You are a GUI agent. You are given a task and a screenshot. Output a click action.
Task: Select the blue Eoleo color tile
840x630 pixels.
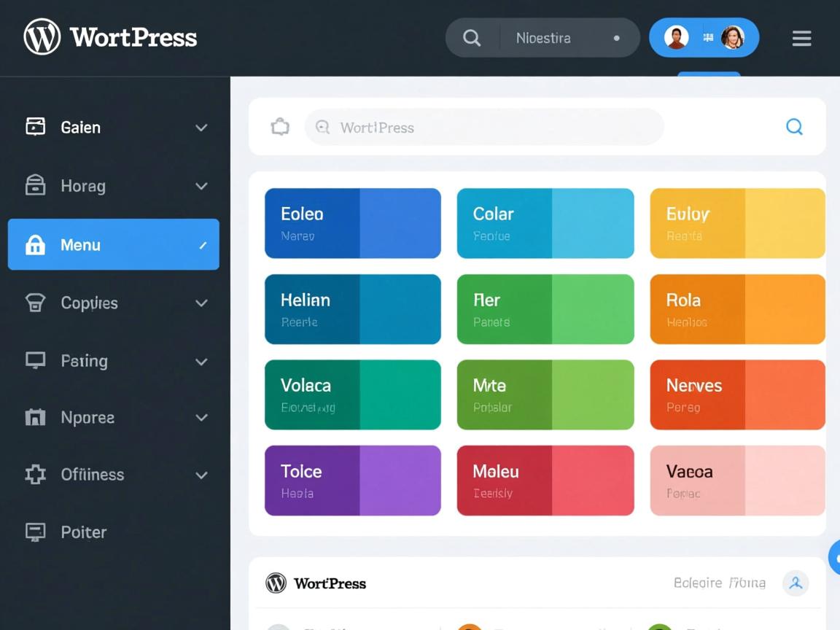352,223
